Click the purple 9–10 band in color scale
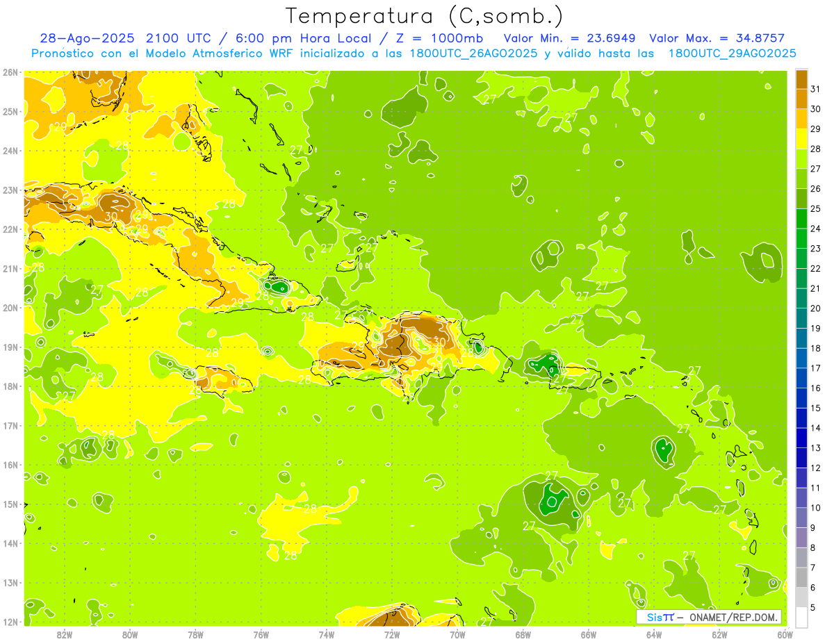This screenshot has width=834, height=644. click(801, 518)
